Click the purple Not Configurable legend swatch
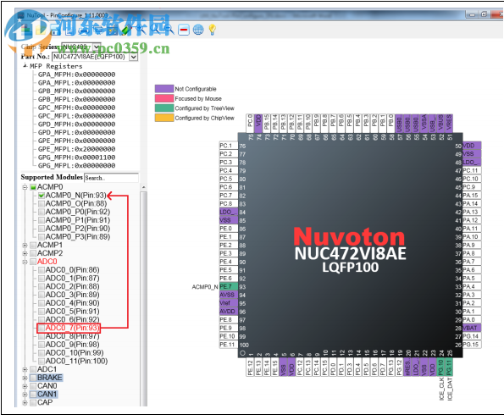This screenshot has width=504, height=420. [164, 89]
